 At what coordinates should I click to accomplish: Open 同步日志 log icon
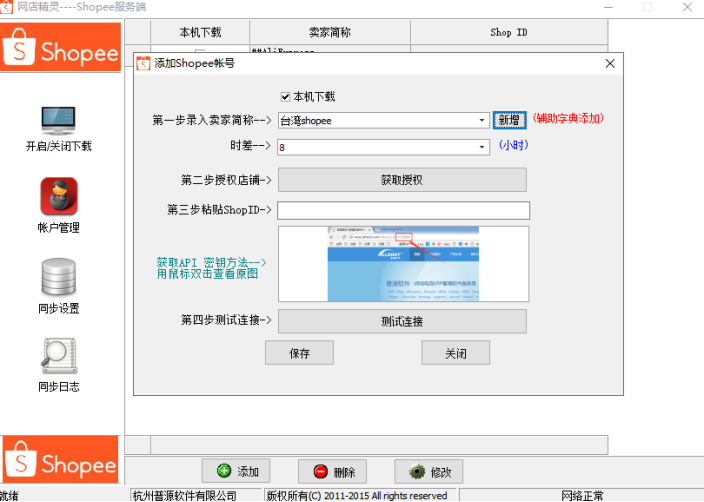[59, 356]
